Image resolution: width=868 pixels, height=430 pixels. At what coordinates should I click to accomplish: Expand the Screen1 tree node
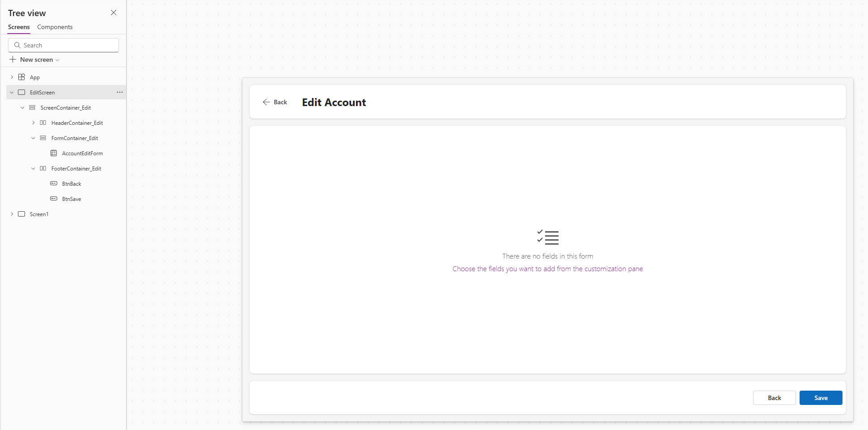(x=12, y=214)
